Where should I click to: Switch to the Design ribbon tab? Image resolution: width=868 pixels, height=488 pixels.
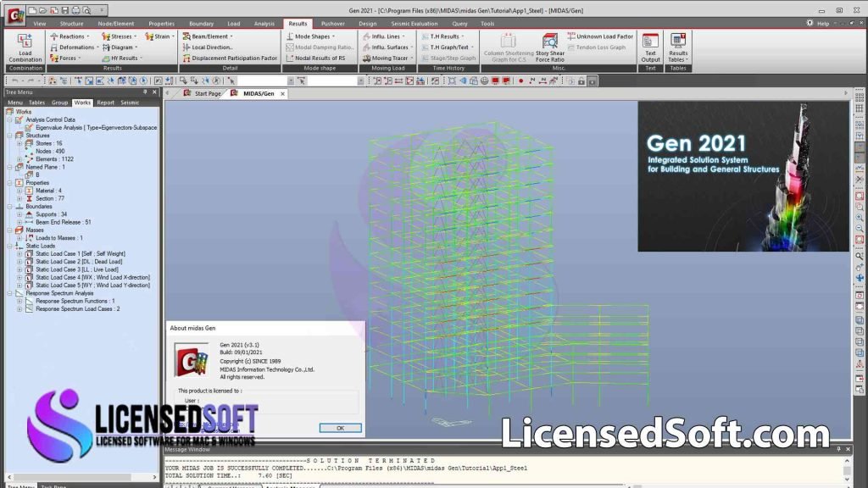pyautogui.click(x=368, y=24)
